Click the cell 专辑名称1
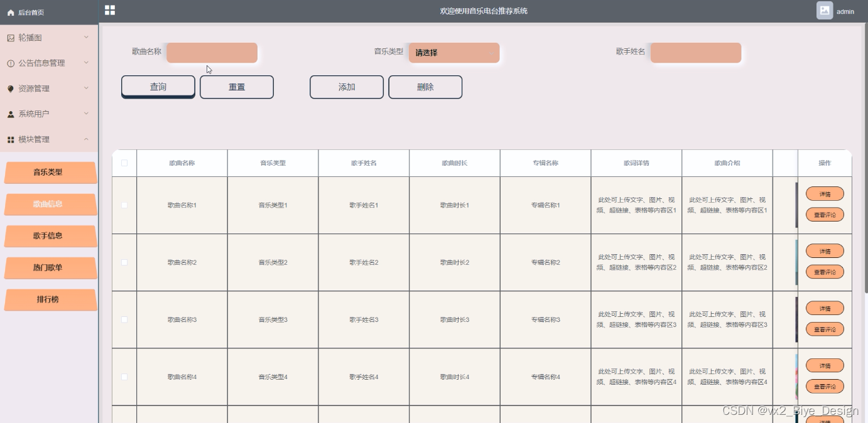 [x=545, y=205]
